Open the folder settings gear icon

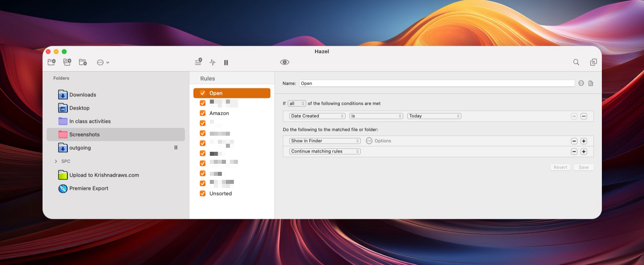click(83, 62)
